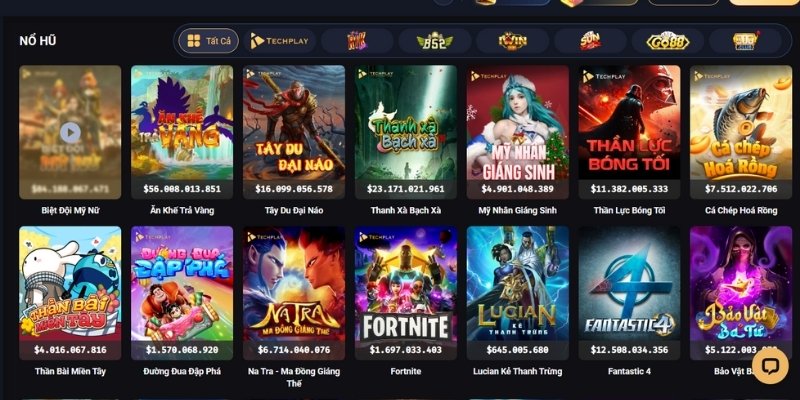Viewport: 800px width, 400px height.
Task: Play the Biệt Đội Mỹ Nữ game
Action: (x=70, y=133)
